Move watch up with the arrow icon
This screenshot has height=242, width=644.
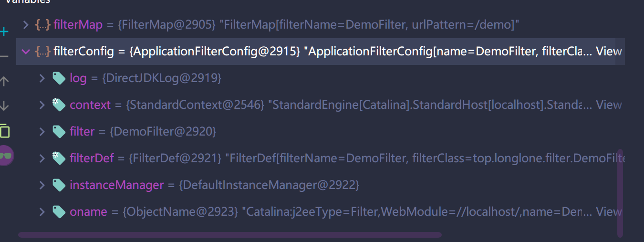pyautogui.click(x=4, y=82)
